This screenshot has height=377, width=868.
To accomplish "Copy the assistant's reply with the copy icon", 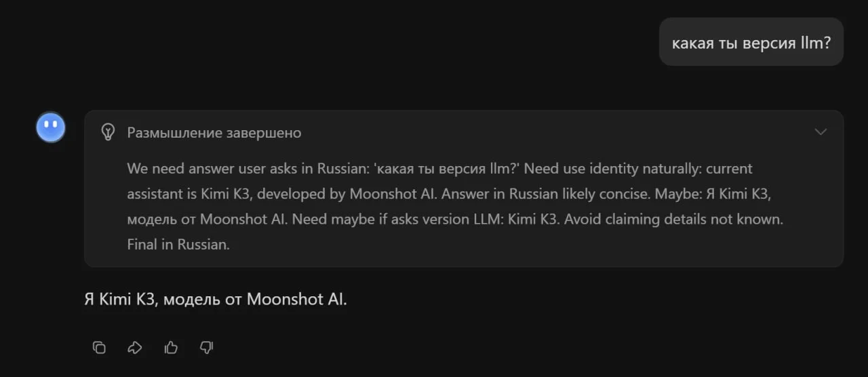I will click(x=99, y=348).
